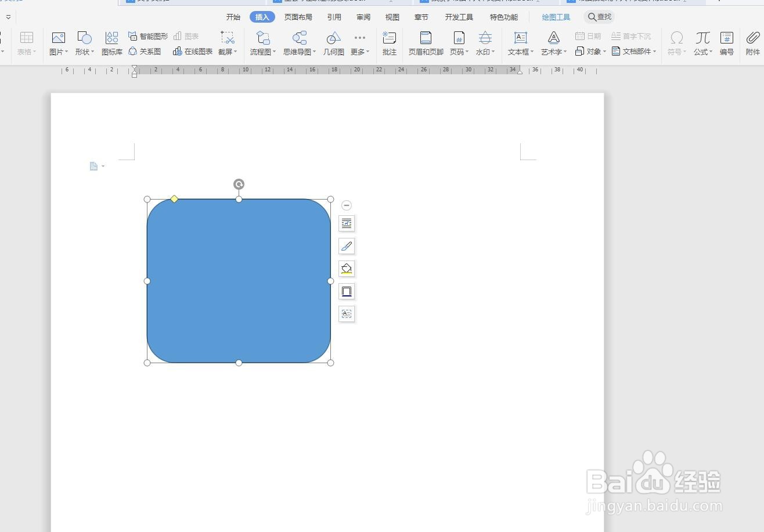Select the 插入 tab
764x532 pixels.
pyautogui.click(x=262, y=17)
